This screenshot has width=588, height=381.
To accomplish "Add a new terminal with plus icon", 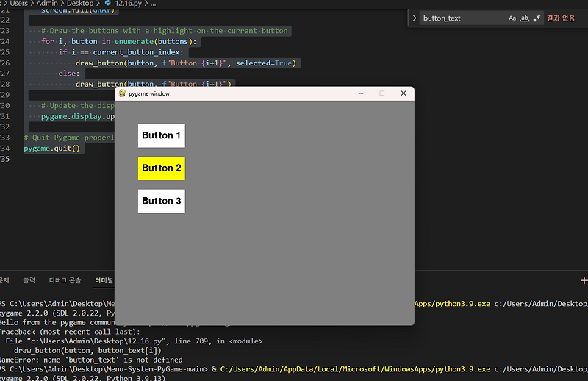I will 584,280.
